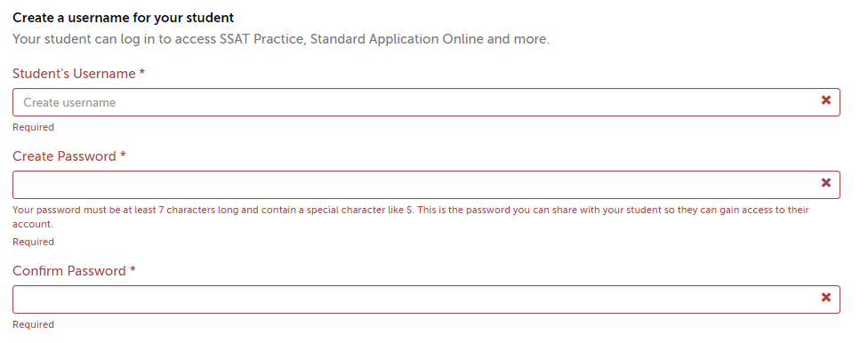Image resolution: width=868 pixels, height=343 pixels.
Task: Click the error X icon in Confirm Password field
Action: pos(826,298)
